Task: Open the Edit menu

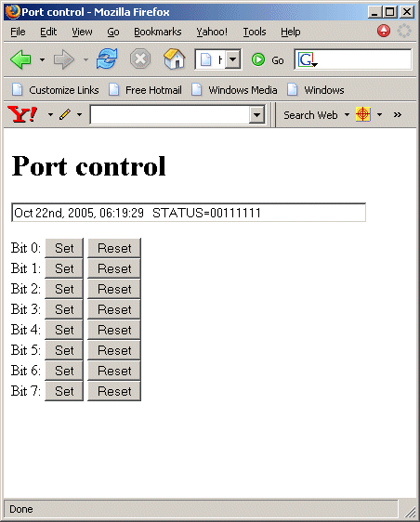Action: 48,32
